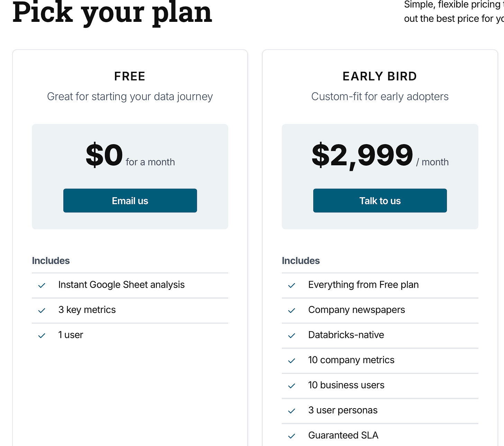Click checkmark next to 10 company metrics
Screen dimensions: 504x446
tap(292, 361)
